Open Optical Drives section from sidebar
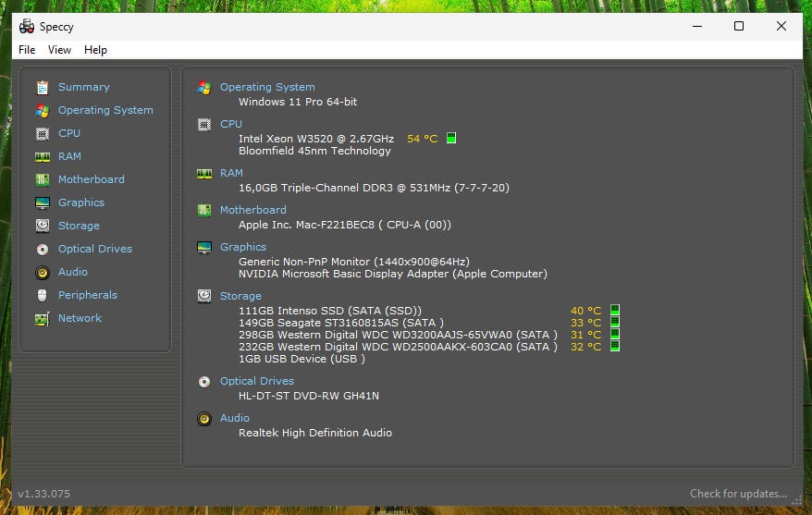This screenshot has height=515, width=812. click(x=94, y=249)
